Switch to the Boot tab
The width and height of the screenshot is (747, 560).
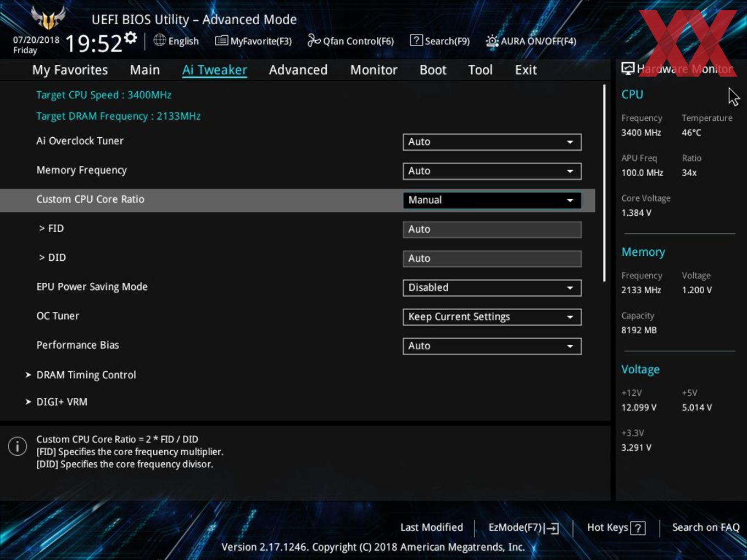tap(433, 70)
